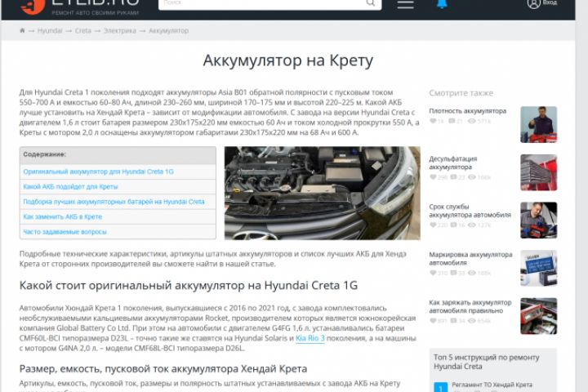Open the Электрика breadcrumb link
This screenshot has height=392, width=588.
click(119, 31)
